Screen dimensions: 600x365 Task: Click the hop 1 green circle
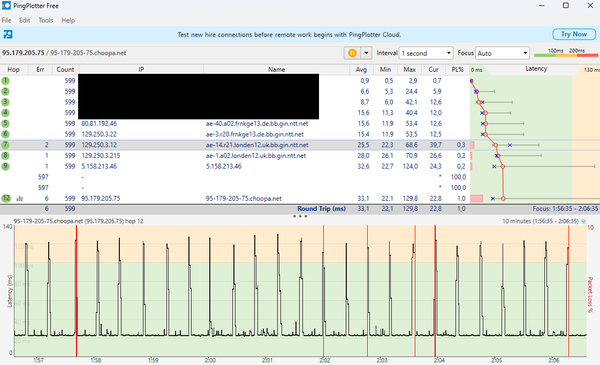pos(5,81)
